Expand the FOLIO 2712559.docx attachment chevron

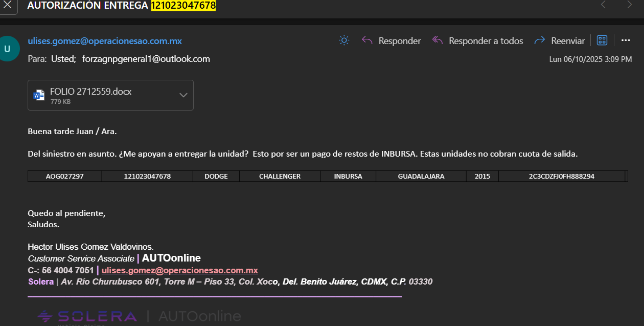coord(183,95)
